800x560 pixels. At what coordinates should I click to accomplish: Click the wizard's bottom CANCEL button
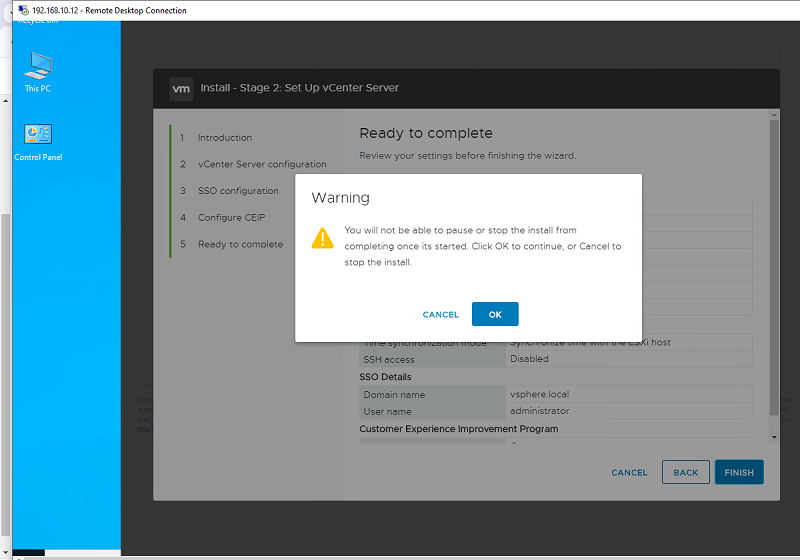click(x=629, y=473)
